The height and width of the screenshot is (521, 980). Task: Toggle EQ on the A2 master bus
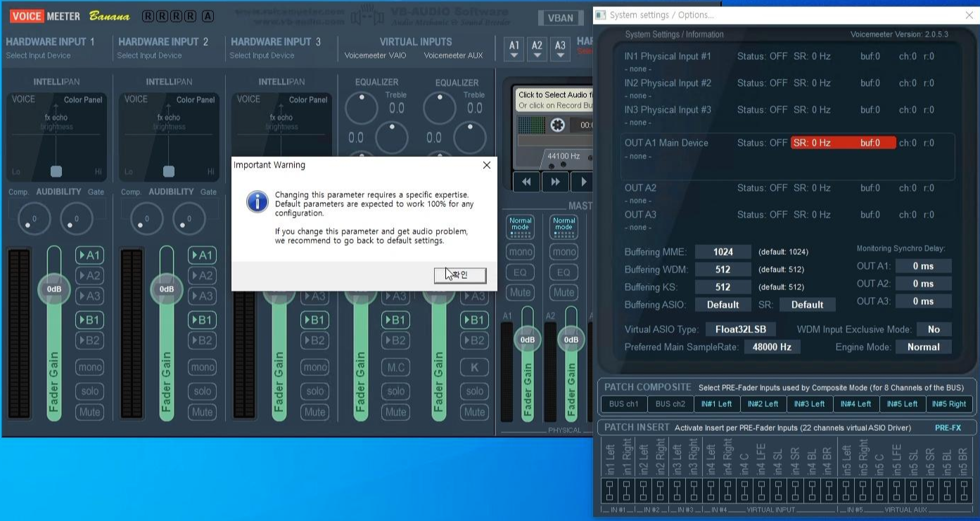[x=564, y=272]
